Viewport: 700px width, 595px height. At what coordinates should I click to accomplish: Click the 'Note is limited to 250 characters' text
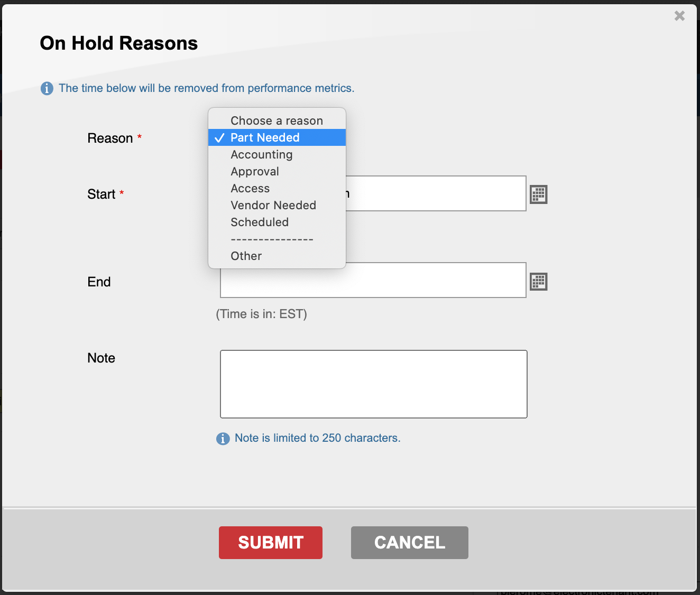click(x=317, y=438)
